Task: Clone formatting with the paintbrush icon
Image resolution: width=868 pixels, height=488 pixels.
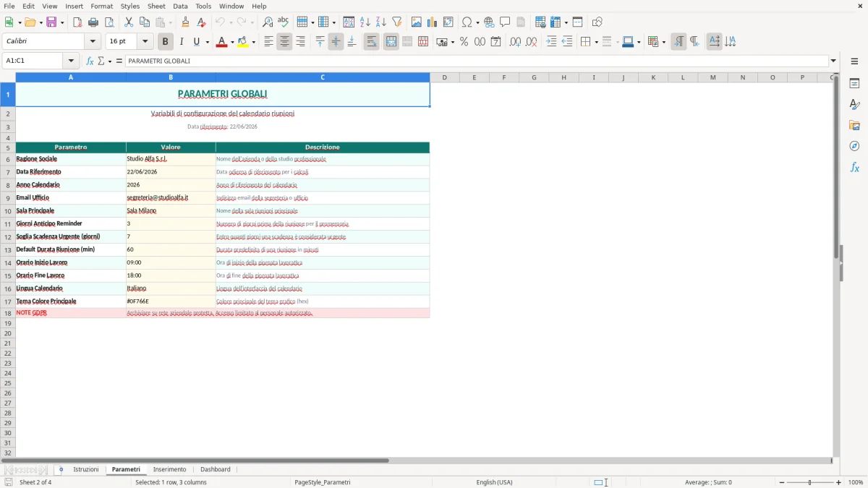Action: click(x=185, y=22)
